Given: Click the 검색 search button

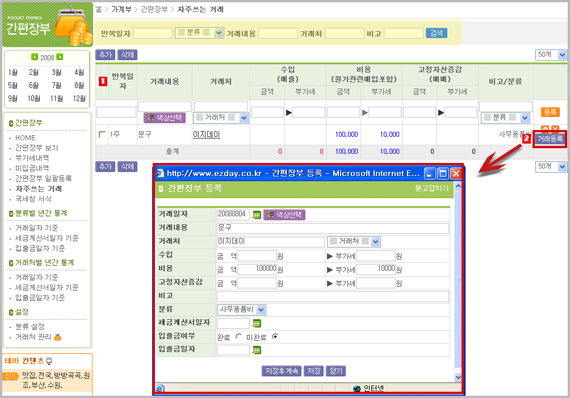Looking at the screenshot, I should pyautogui.click(x=436, y=33).
